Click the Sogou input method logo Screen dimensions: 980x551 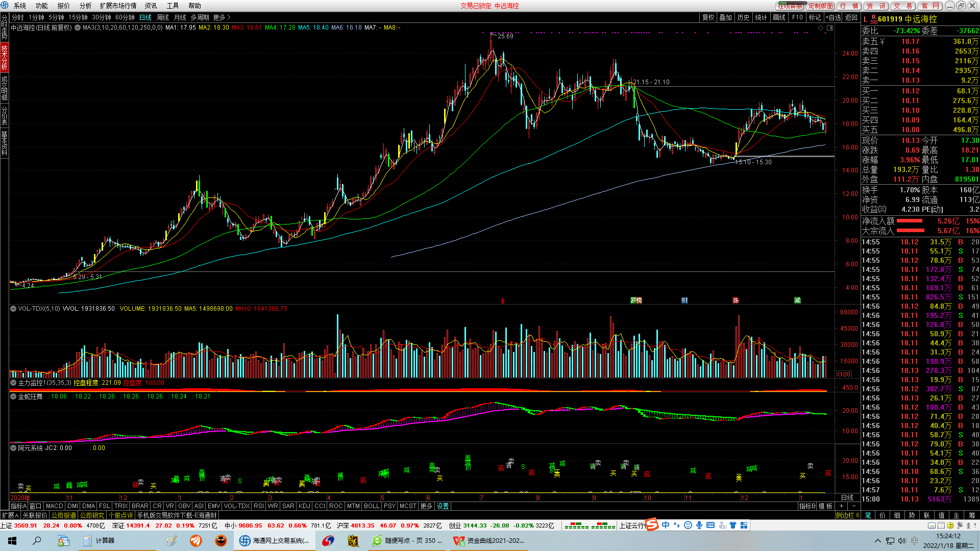[652, 525]
